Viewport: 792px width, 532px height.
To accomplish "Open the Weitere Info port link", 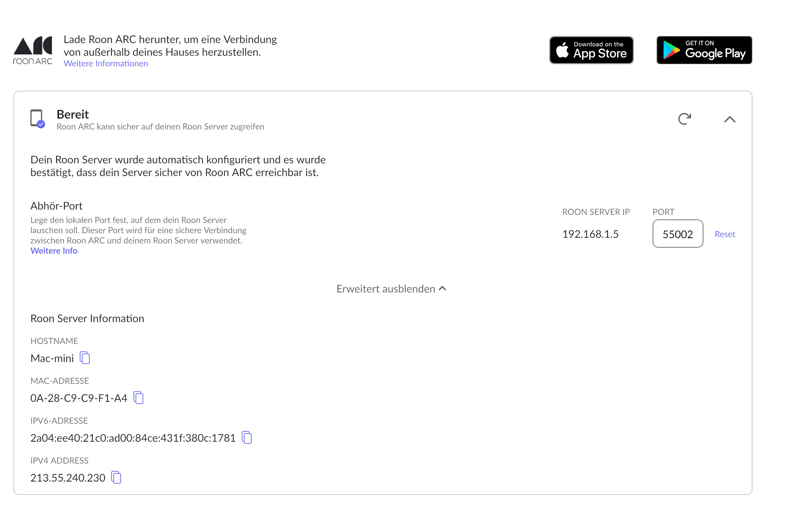I will [54, 251].
